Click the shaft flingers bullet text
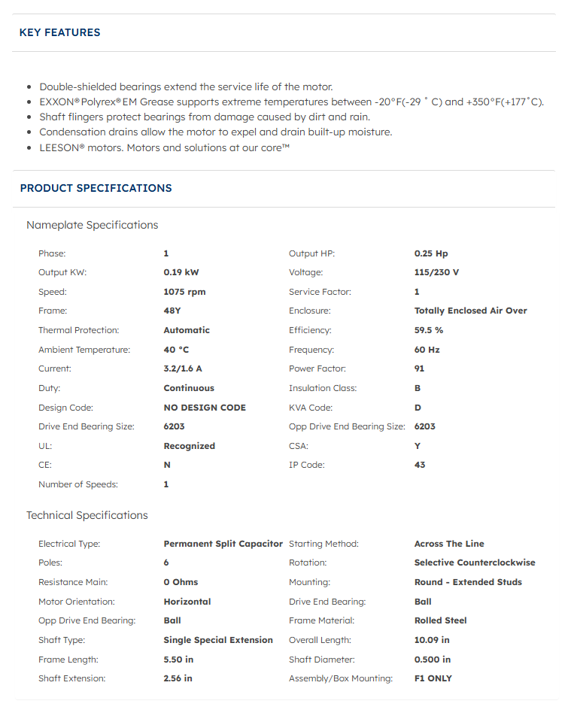Image resolution: width=577 pixels, height=728 pixels. 205,117
